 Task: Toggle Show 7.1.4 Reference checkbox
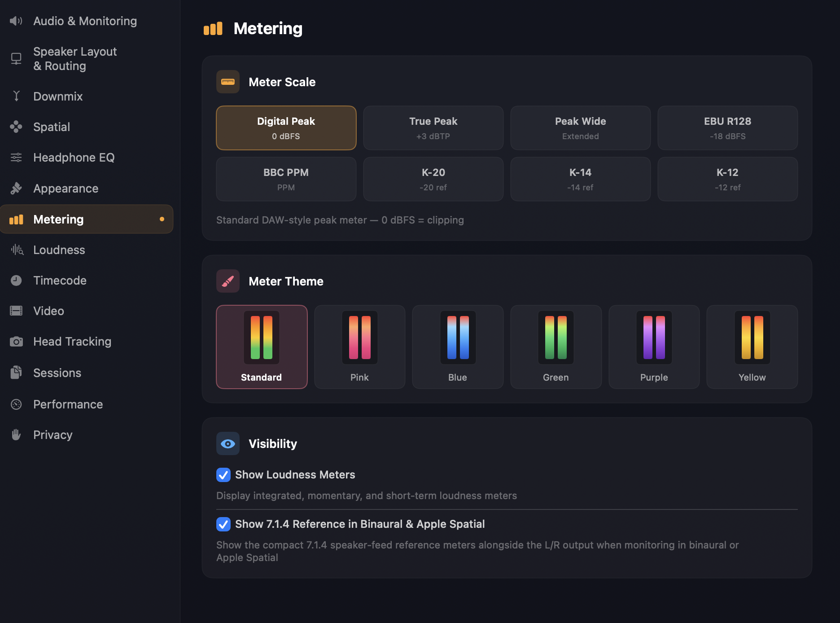pyautogui.click(x=223, y=524)
